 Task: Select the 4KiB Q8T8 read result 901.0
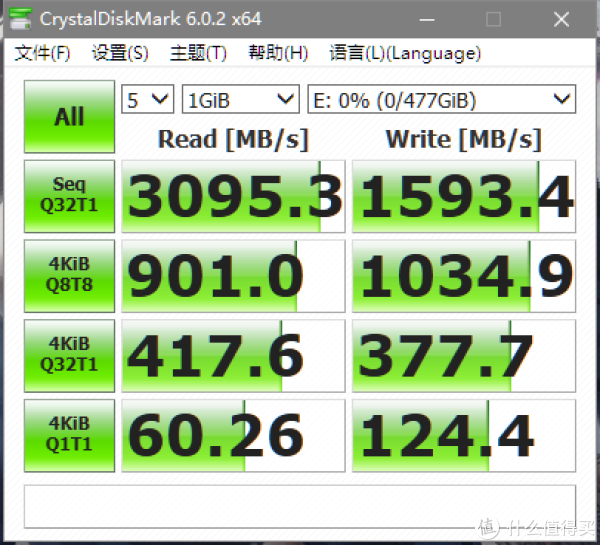[233, 276]
